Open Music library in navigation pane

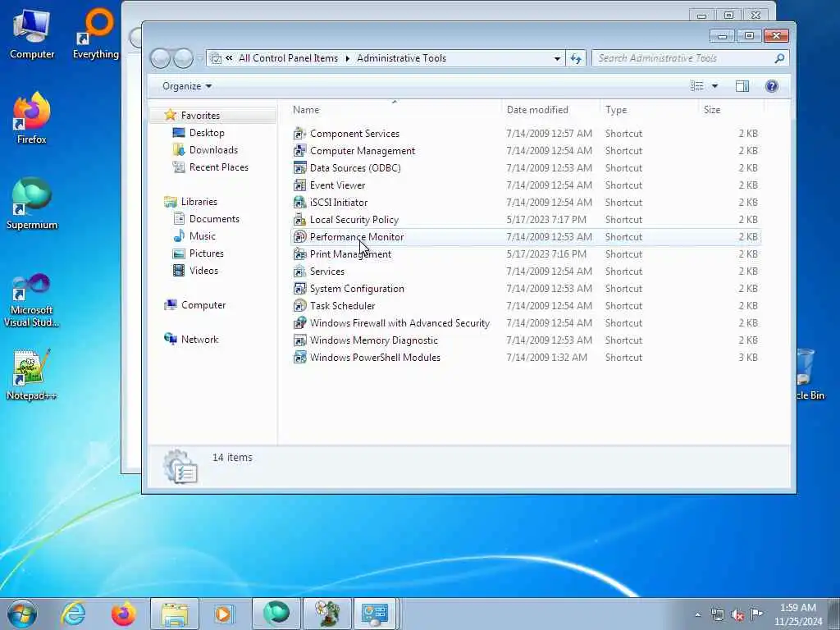(x=203, y=236)
